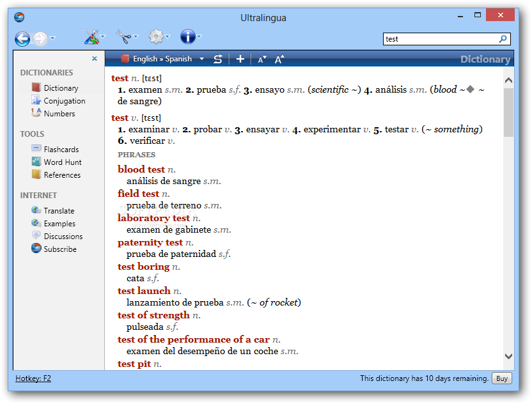
Task: Click the scroll down arrow
Action: coord(508,356)
